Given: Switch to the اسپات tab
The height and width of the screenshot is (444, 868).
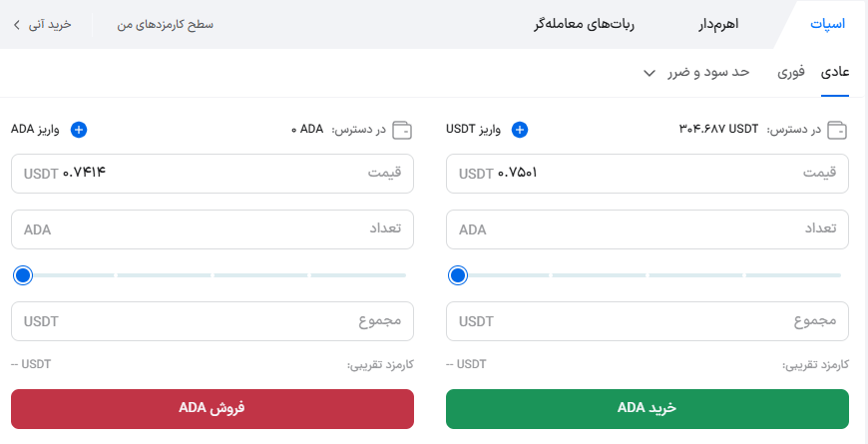Looking at the screenshot, I should click(x=828, y=24).
